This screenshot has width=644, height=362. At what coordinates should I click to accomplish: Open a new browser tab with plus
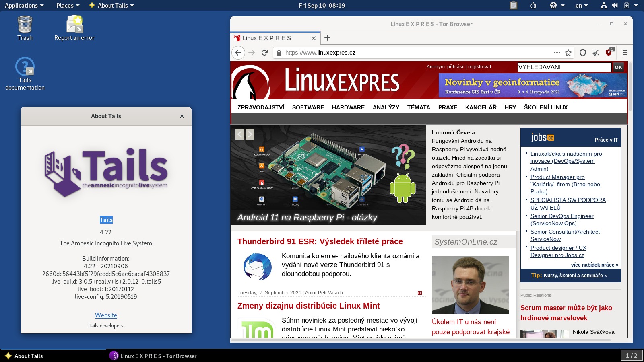[327, 38]
